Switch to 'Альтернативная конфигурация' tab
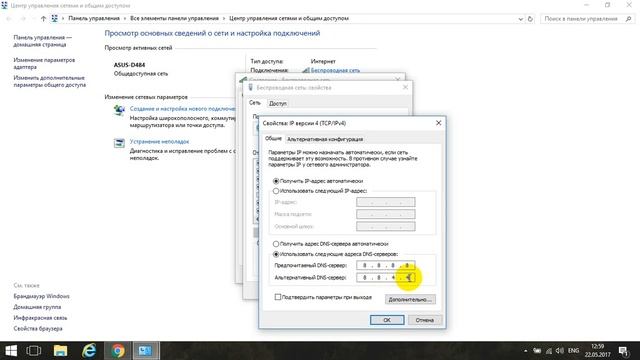The image size is (640, 360). [x=325, y=139]
